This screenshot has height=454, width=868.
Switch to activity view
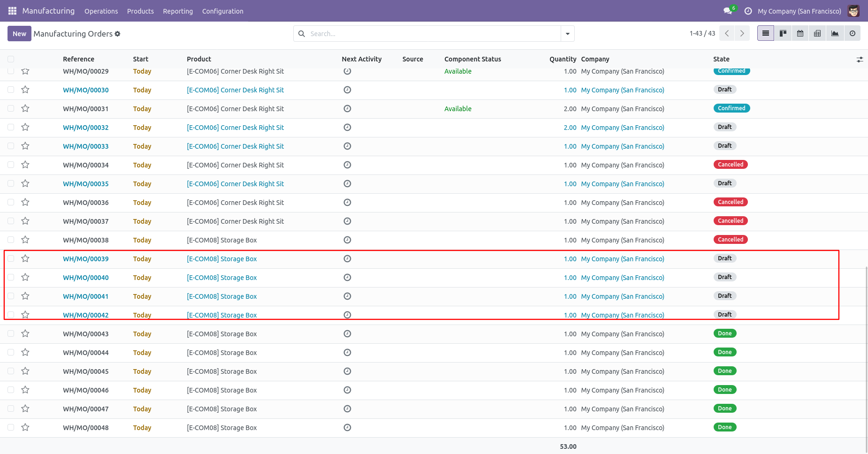pos(853,33)
